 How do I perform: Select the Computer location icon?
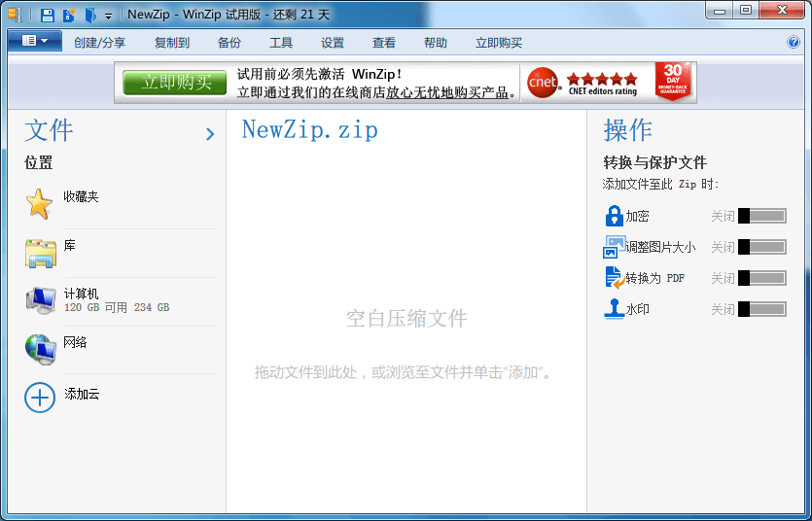point(40,300)
